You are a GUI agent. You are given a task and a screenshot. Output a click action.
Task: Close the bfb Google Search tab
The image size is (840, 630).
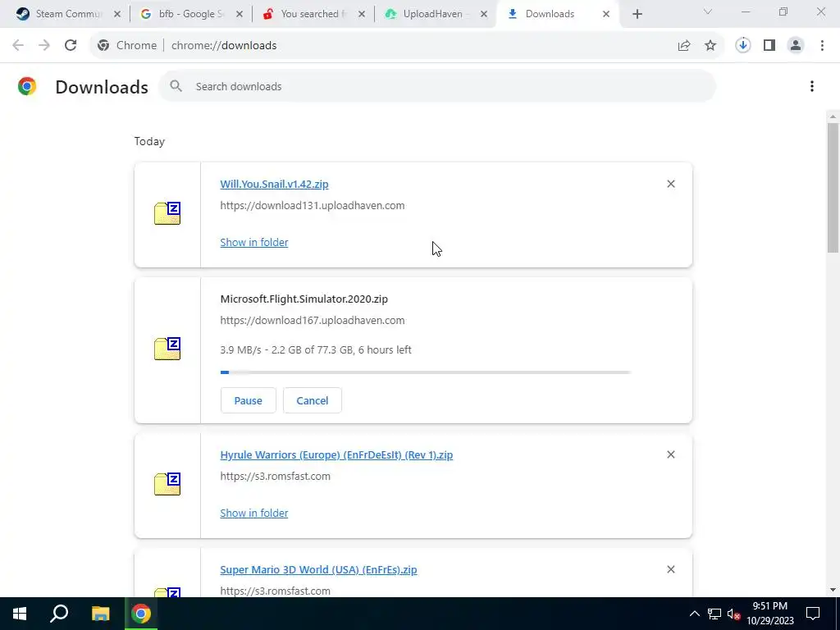click(240, 15)
